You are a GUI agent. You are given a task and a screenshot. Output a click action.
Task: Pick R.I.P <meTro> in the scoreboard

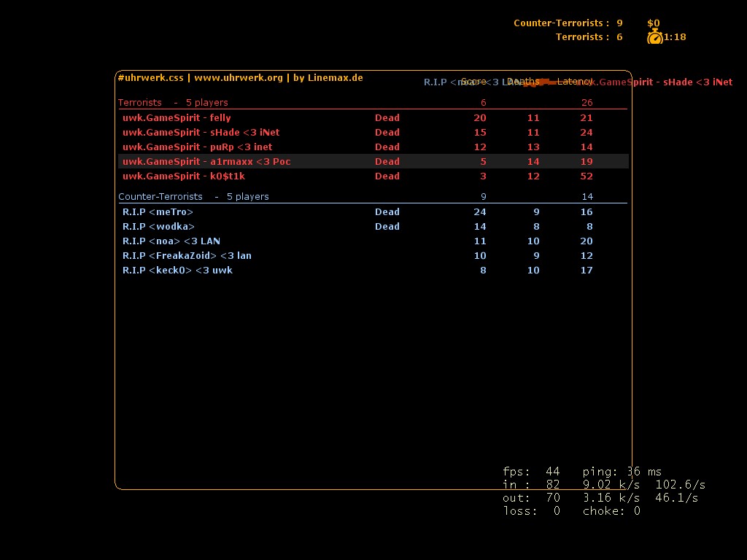158,211
